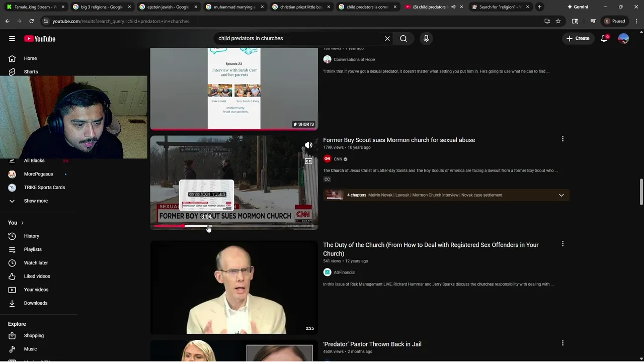The width and height of the screenshot is (644, 362).
Task: Open the Former Boy Scout sues Mormon church video
Action: tap(399, 140)
